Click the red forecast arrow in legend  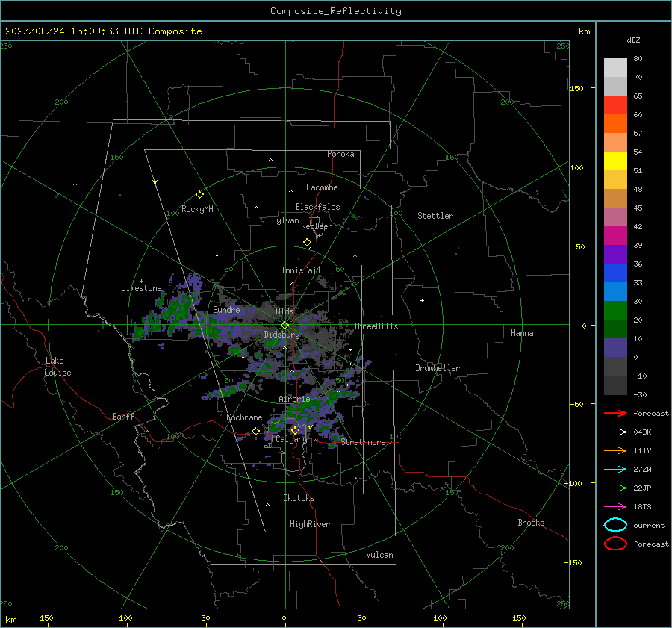coord(615,413)
